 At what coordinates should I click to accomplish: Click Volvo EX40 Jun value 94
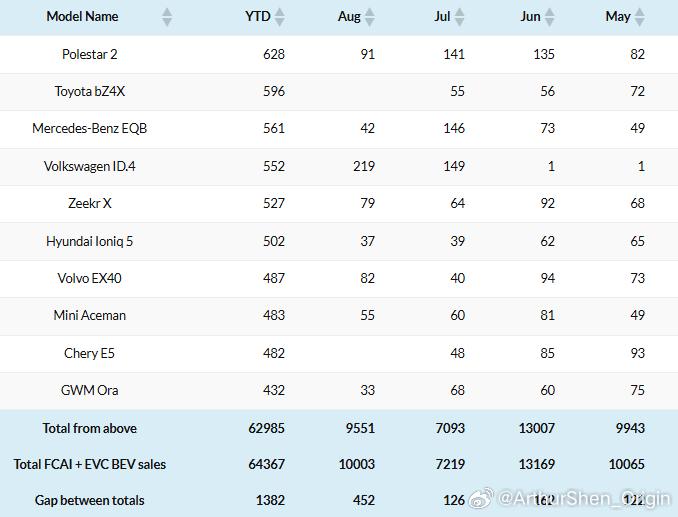tap(547, 278)
